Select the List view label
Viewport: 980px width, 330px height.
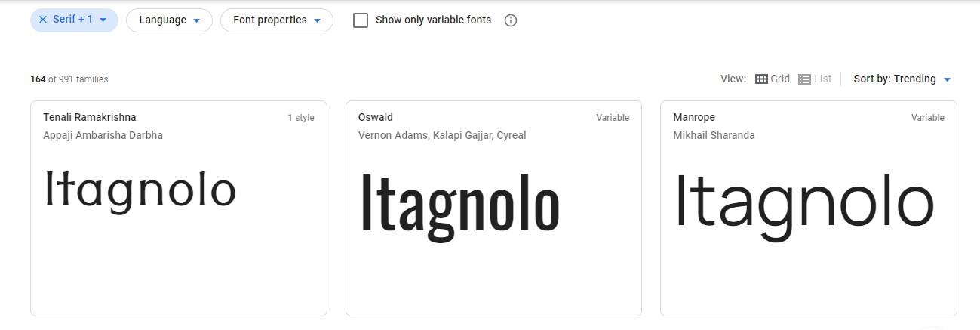[x=823, y=79]
